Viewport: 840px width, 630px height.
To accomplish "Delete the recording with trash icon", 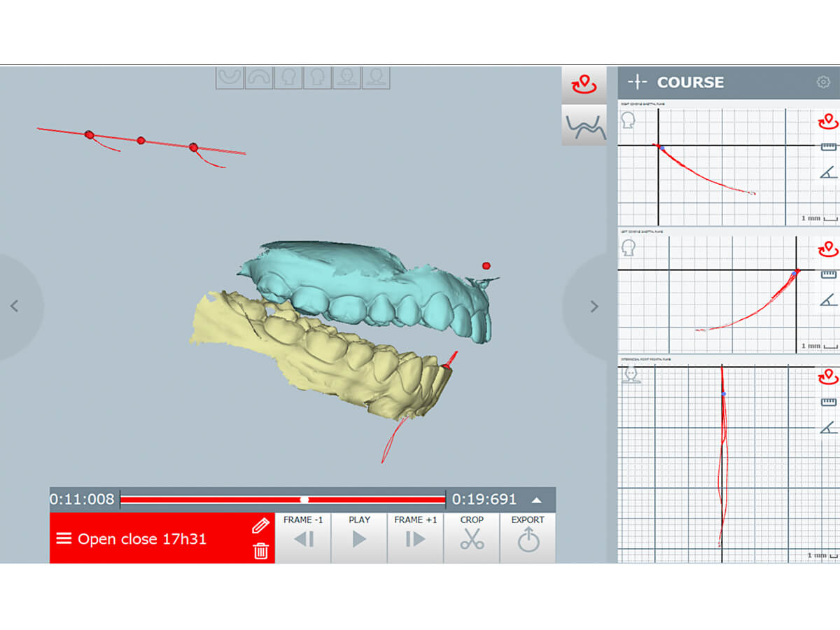I will coord(261,551).
